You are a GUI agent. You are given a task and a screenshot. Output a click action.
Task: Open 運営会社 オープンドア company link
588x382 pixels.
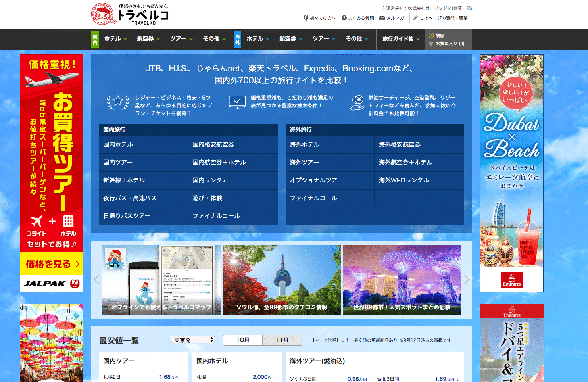tap(427, 8)
